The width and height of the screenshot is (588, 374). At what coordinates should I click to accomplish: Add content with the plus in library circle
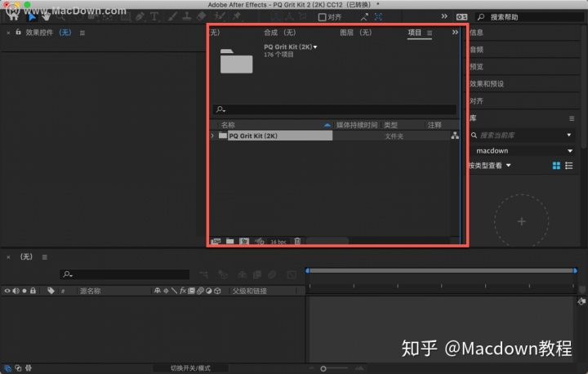521,221
